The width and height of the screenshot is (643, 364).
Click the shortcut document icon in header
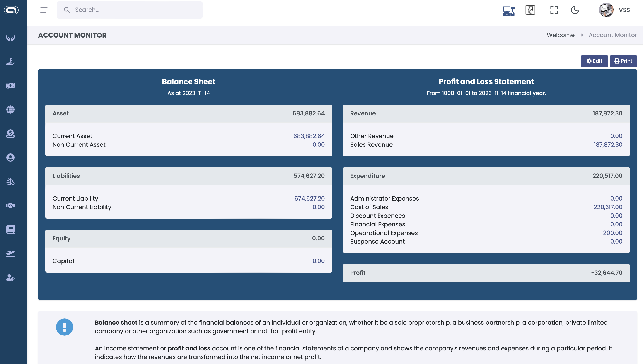tap(530, 10)
